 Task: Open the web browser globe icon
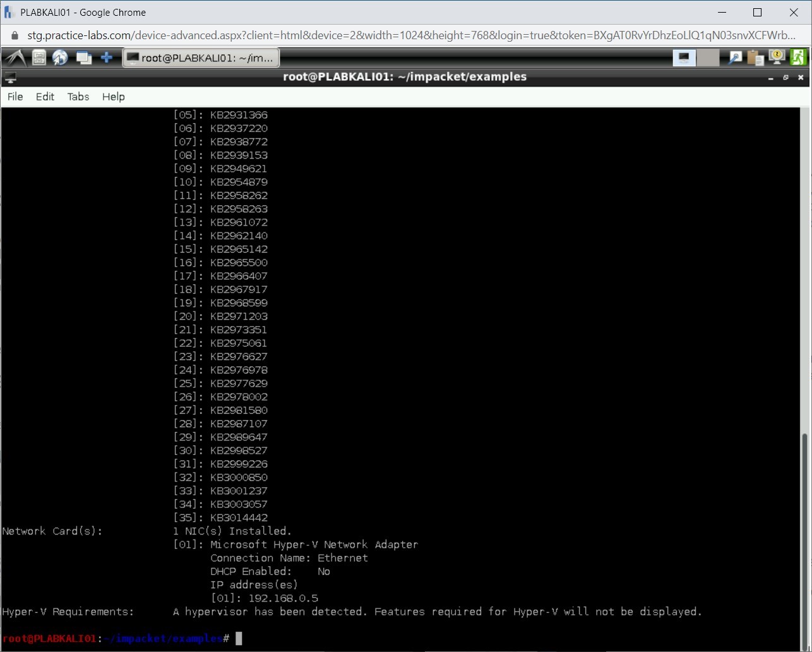(x=60, y=58)
